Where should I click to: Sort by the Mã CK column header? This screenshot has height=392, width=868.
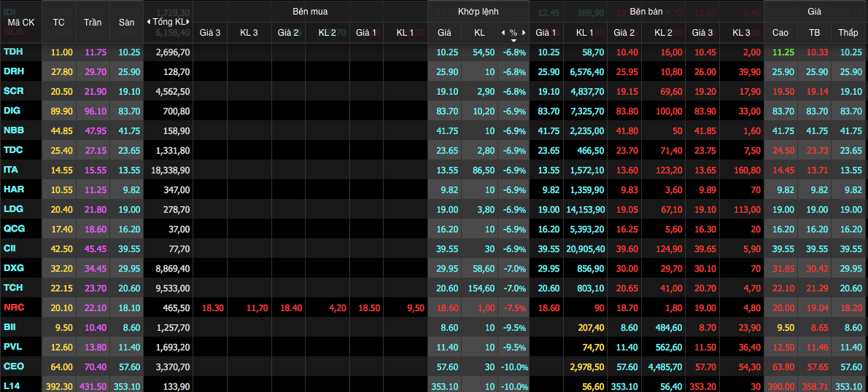(x=20, y=22)
